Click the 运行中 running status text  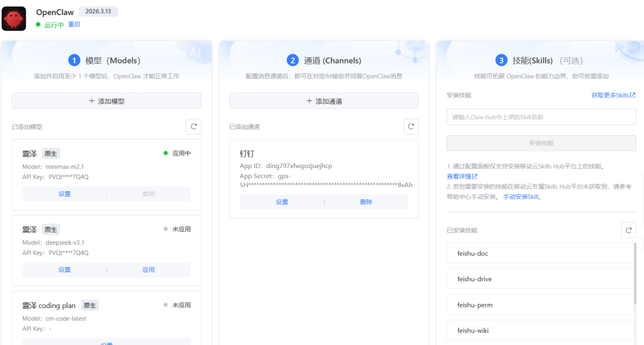point(54,24)
